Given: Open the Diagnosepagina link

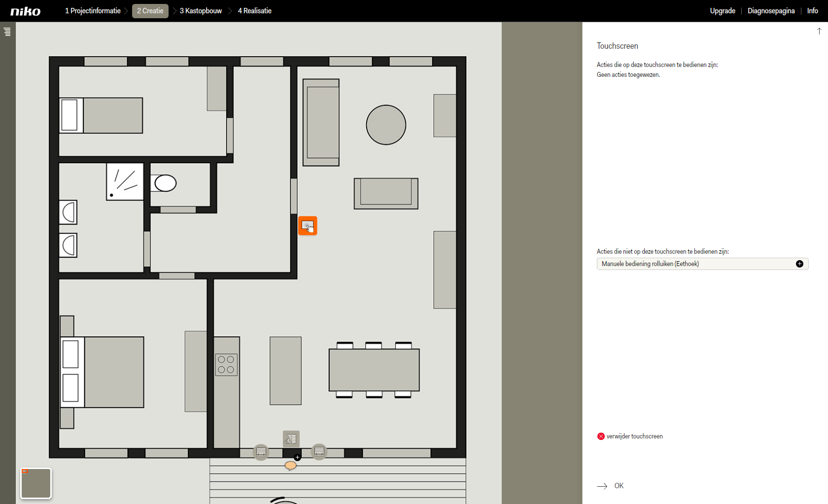Looking at the screenshot, I should (x=771, y=11).
